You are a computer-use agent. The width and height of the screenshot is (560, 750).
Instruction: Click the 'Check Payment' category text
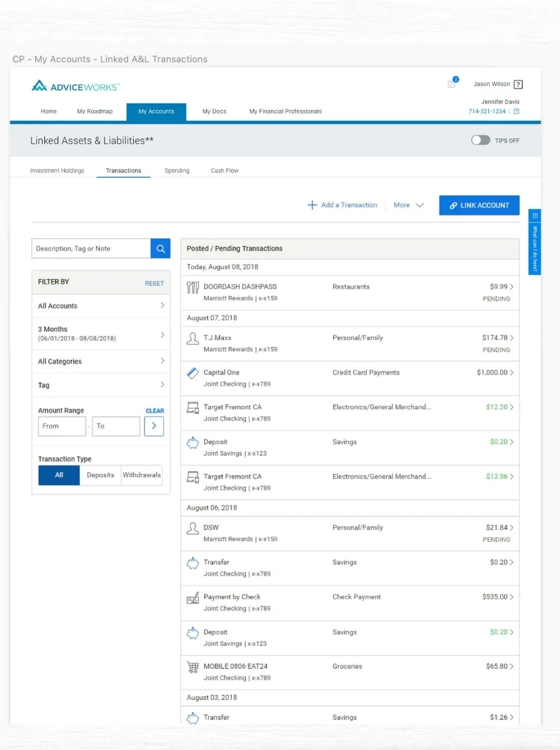pos(356,597)
